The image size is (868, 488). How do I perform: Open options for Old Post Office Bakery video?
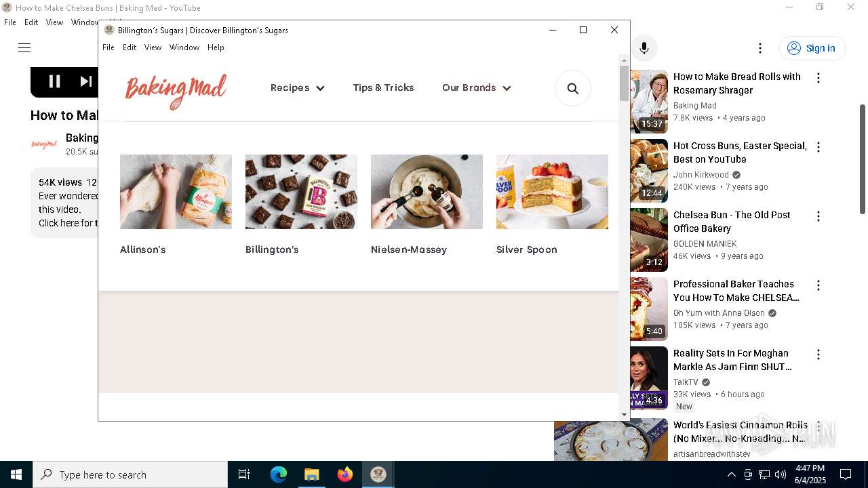pyautogui.click(x=818, y=216)
